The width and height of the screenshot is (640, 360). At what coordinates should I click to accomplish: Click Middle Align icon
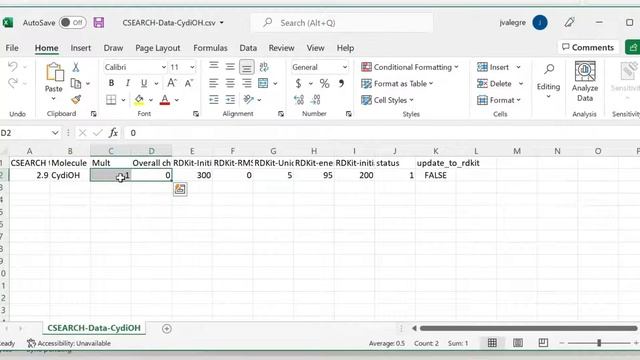pyautogui.click(x=230, y=67)
